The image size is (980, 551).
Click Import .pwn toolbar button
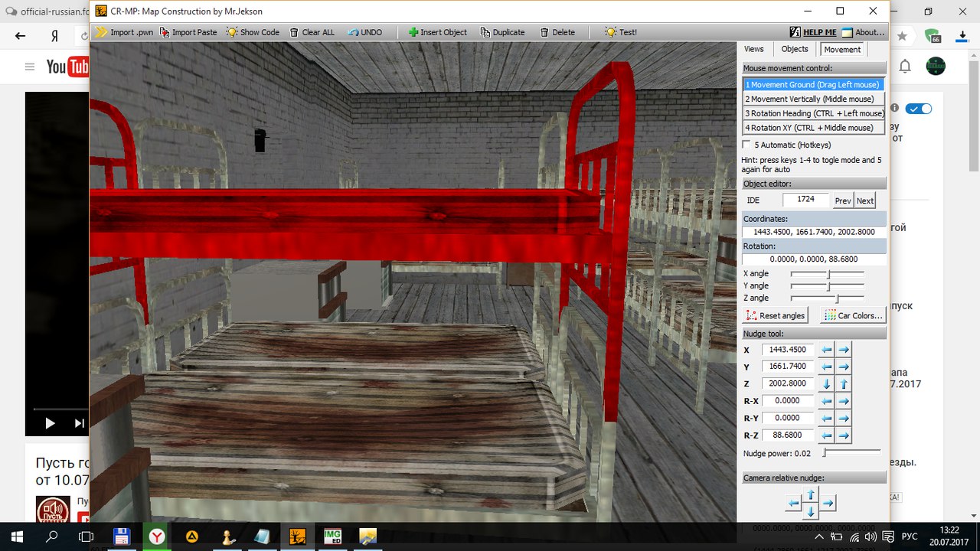point(123,32)
